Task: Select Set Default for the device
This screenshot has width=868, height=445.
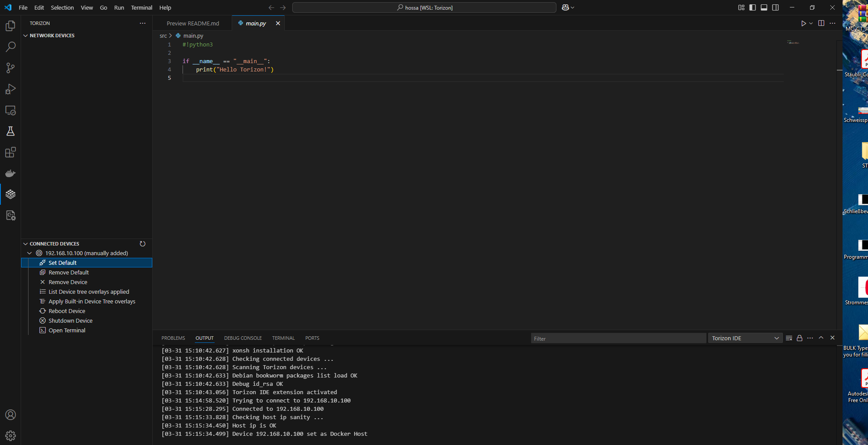Action: 87,263
